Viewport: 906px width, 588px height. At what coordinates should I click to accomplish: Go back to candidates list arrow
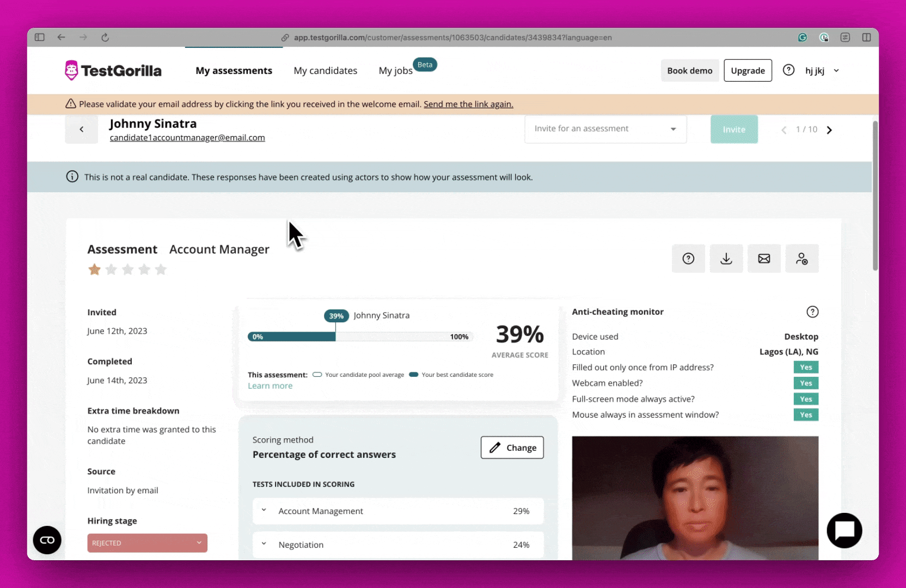82,130
